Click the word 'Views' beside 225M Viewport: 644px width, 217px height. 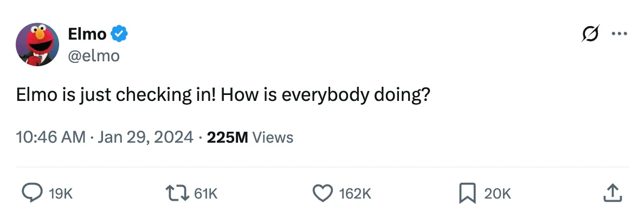point(273,137)
